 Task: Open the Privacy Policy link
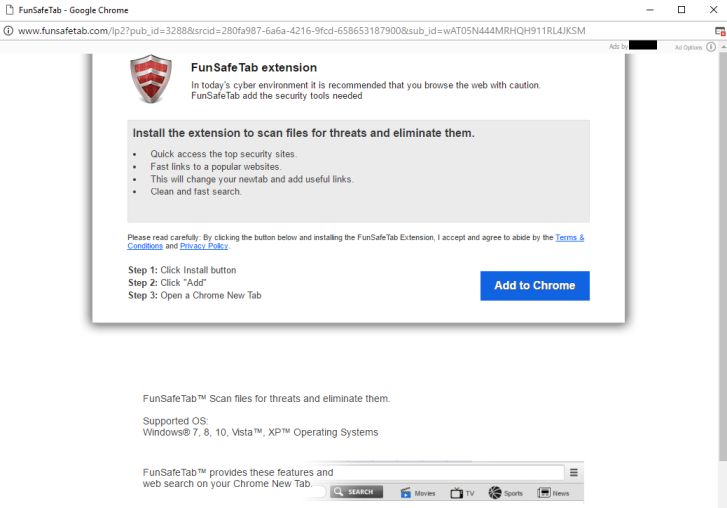pos(204,246)
